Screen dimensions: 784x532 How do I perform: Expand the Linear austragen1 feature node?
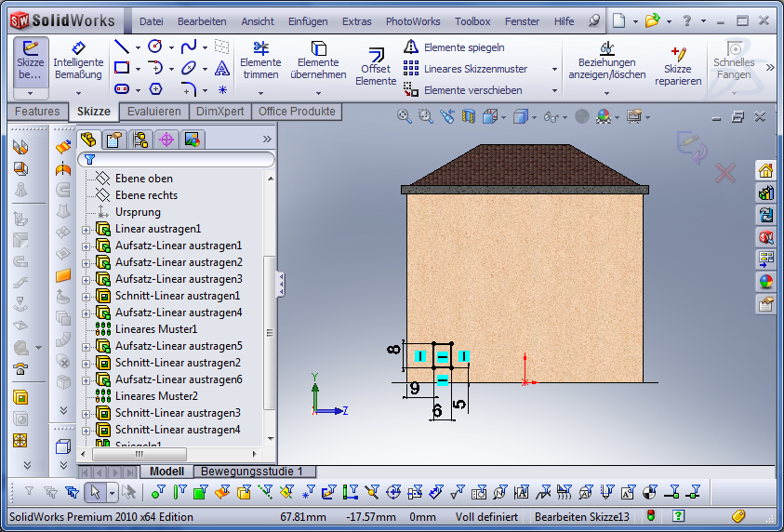pyautogui.click(x=86, y=230)
